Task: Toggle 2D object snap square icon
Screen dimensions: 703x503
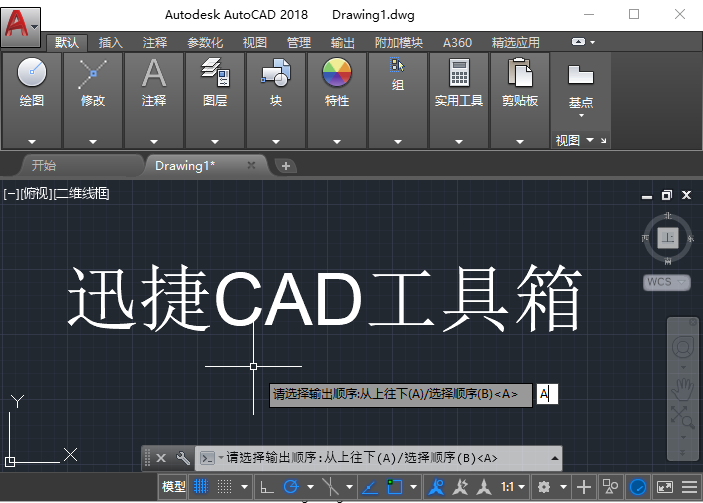Action: pos(395,487)
